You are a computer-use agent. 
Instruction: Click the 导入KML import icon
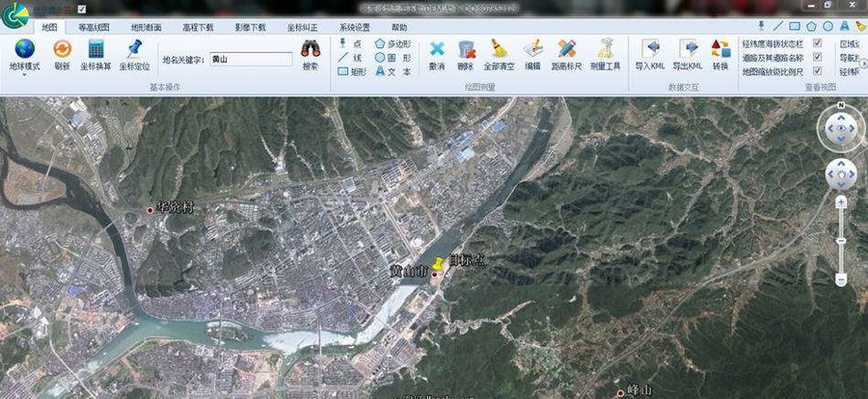point(650,53)
